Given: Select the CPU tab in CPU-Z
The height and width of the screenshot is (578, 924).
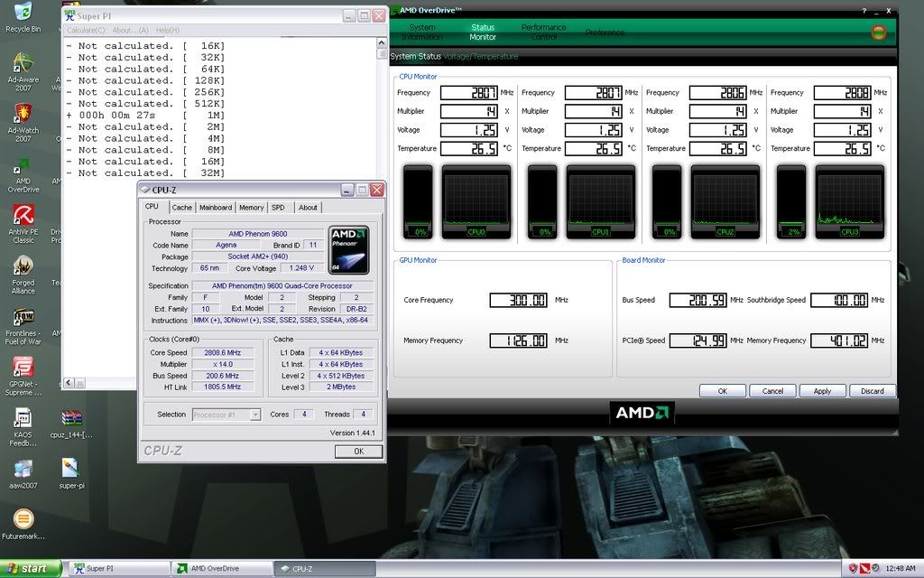Looking at the screenshot, I should tap(152, 207).
